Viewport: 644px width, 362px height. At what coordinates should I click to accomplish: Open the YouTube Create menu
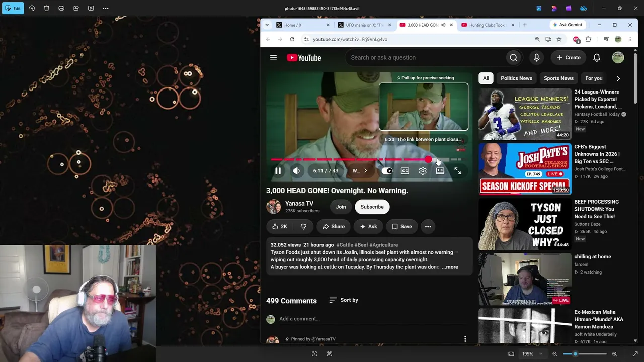click(569, 58)
